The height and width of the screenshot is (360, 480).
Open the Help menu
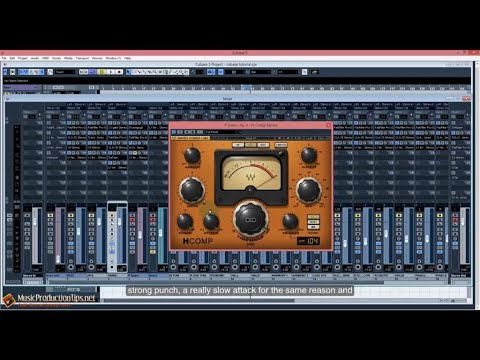pos(127,58)
